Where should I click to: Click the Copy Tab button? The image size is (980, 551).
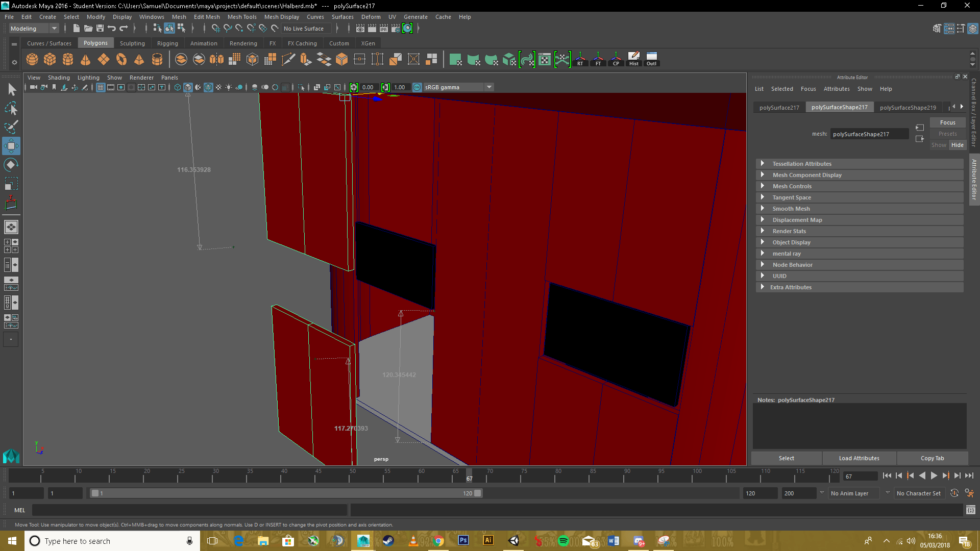[932, 458]
